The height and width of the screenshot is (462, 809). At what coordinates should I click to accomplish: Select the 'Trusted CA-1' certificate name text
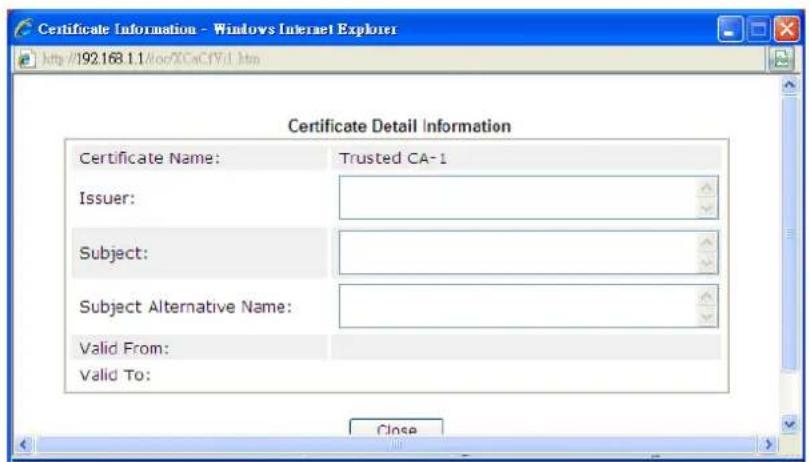[393, 158]
